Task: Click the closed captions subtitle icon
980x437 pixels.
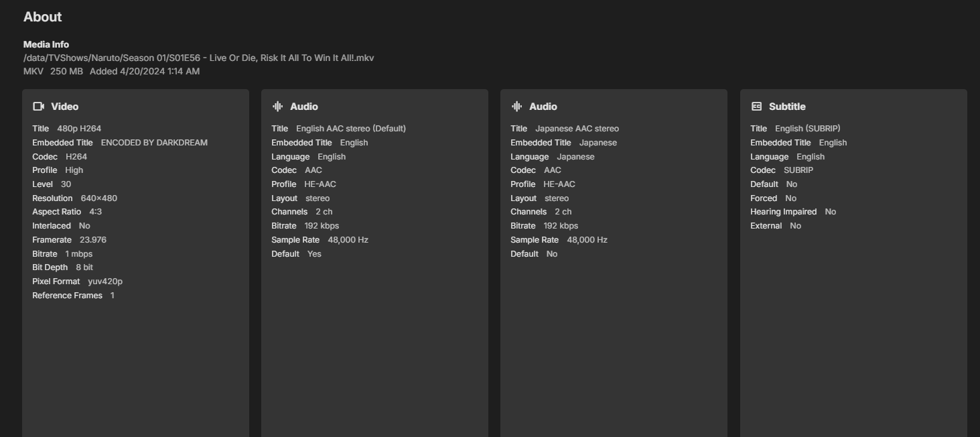Action: (x=756, y=107)
